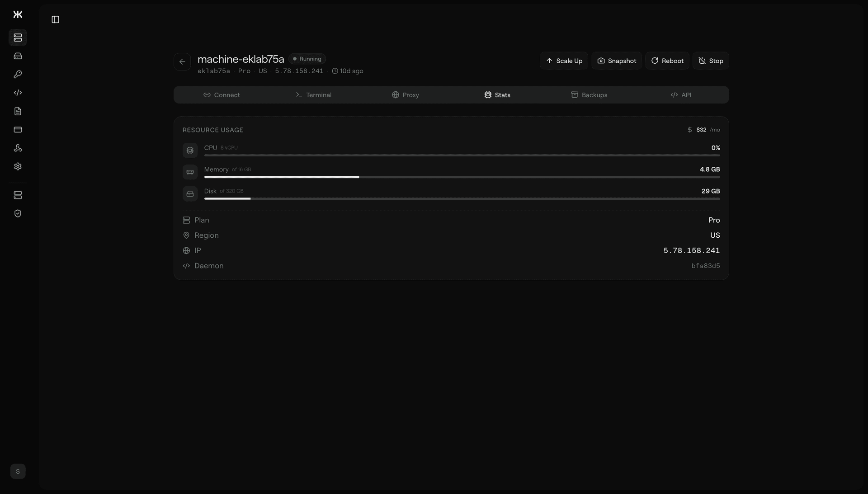Viewport: 868px width, 494px height.
Task: Reboot the machine
Action: point(667,61)
